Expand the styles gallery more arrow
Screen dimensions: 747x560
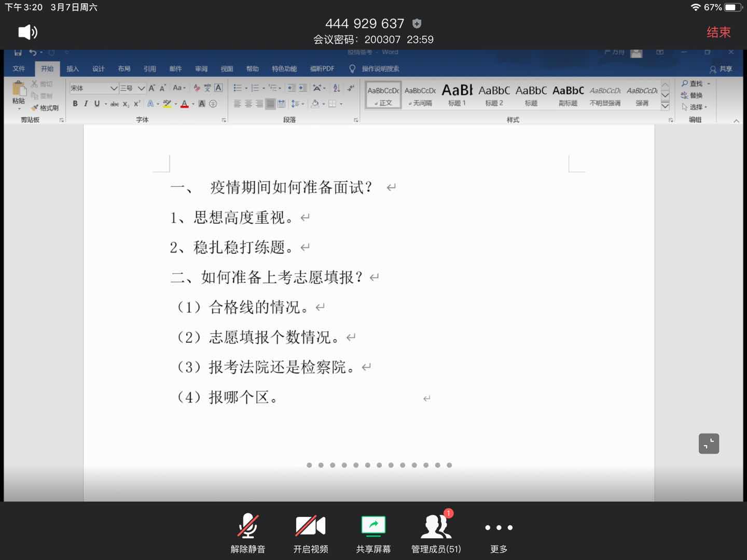coord(665,106)
